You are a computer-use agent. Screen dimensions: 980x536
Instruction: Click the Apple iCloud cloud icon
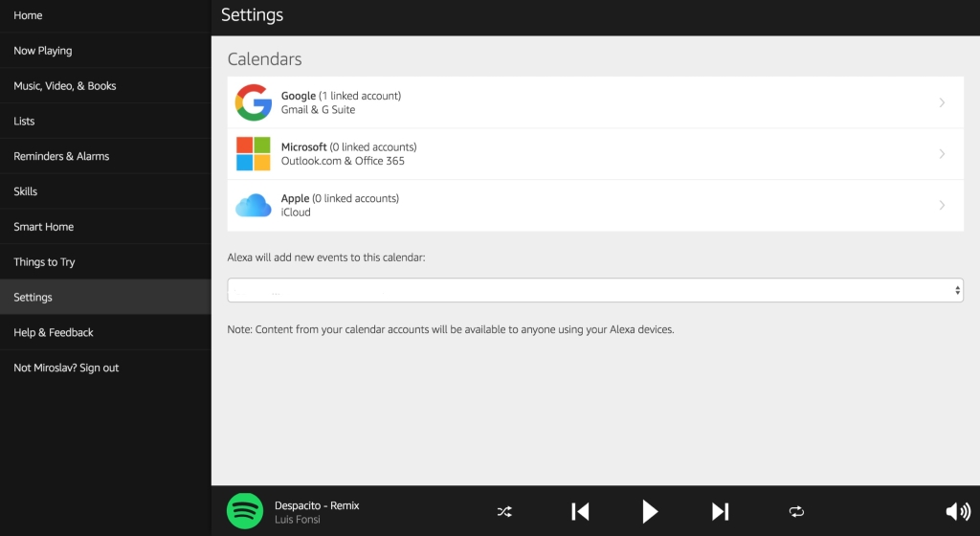254,206
